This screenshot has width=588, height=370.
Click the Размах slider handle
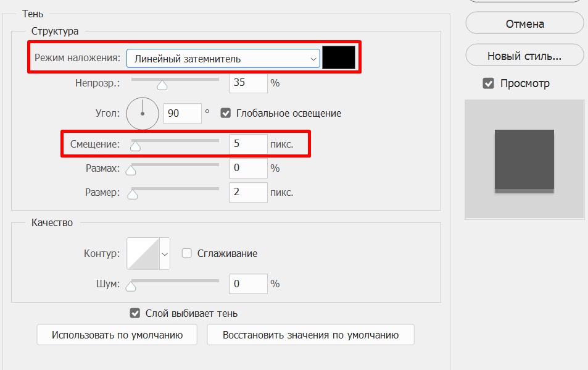pos(131,170)
